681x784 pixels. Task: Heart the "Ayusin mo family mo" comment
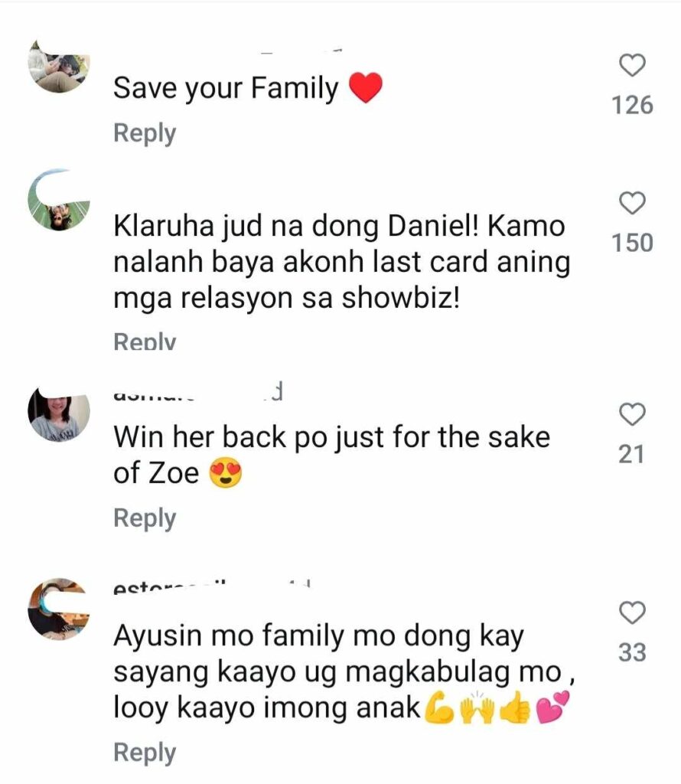(x=632, y=612)
